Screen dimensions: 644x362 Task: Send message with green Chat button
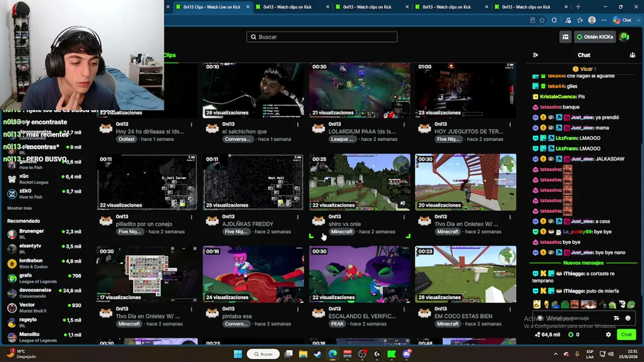pyautogui.click(x=626, y=334)
